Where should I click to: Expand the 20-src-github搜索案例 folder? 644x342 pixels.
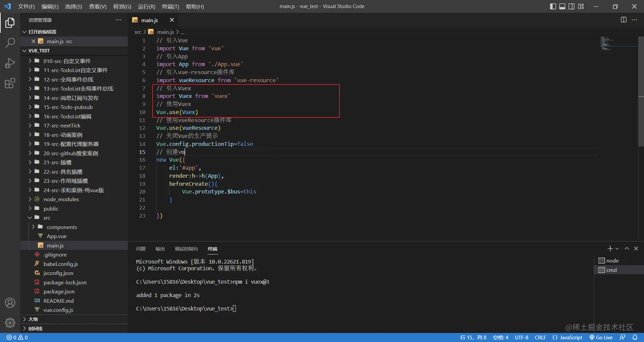point(74,153)
